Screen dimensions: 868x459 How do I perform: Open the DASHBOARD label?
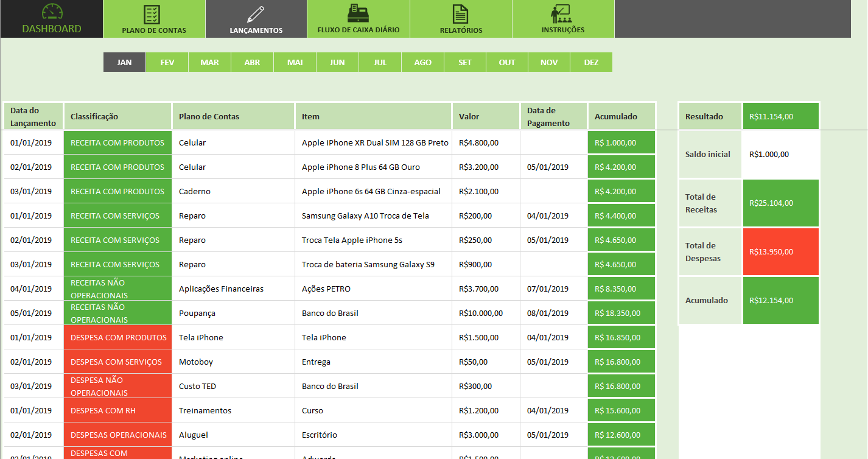coord(52,29)
